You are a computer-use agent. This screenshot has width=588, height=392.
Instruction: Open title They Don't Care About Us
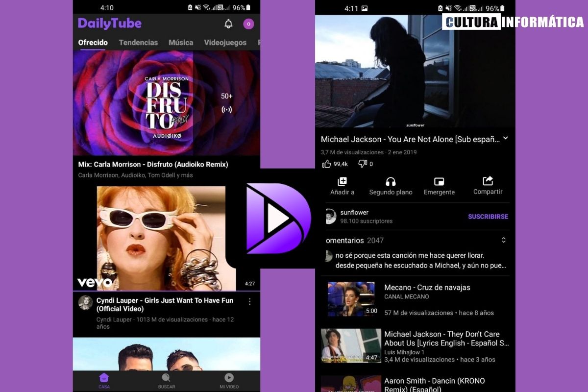(x=446, y=339)
